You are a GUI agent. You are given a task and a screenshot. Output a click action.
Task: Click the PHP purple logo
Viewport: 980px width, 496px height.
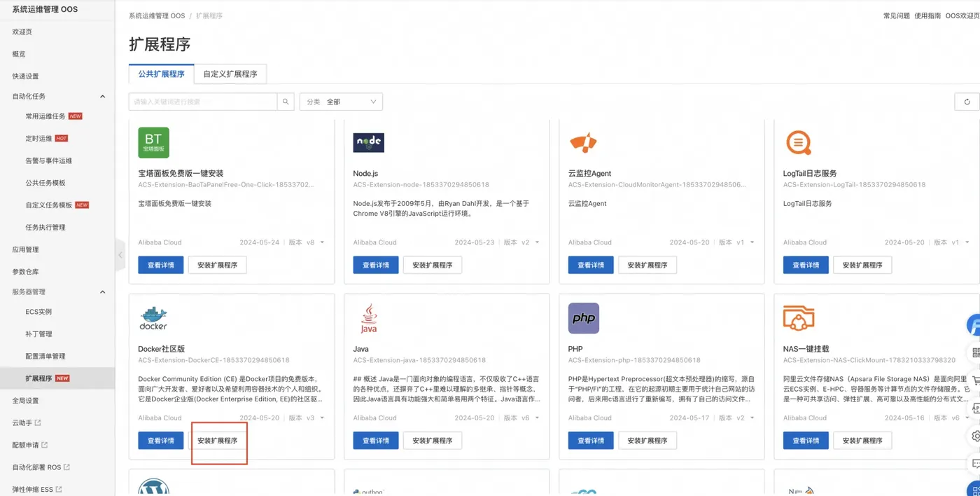pyautogui.click(x=583, y=318)
